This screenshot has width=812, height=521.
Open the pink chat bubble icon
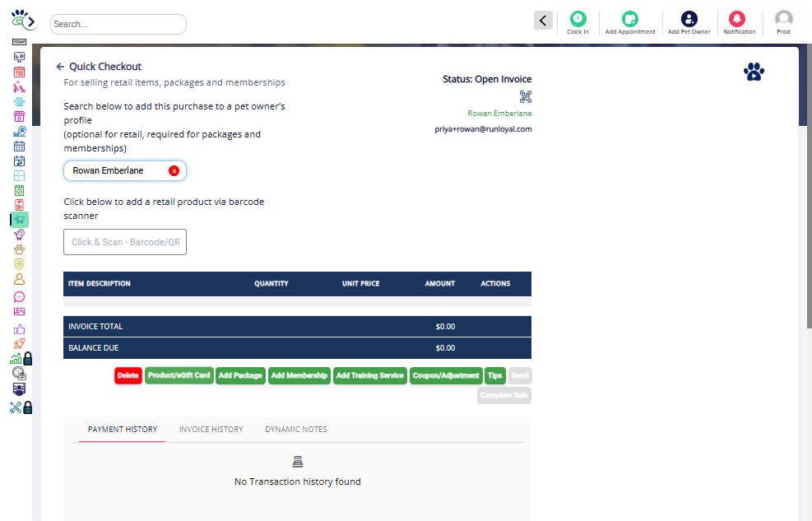pos(19,297)
